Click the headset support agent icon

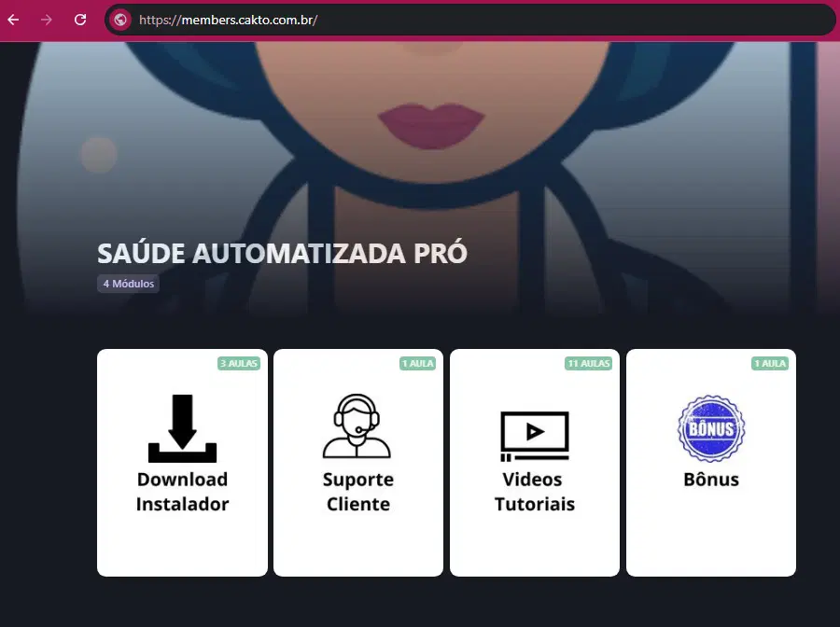coord(357,426)
